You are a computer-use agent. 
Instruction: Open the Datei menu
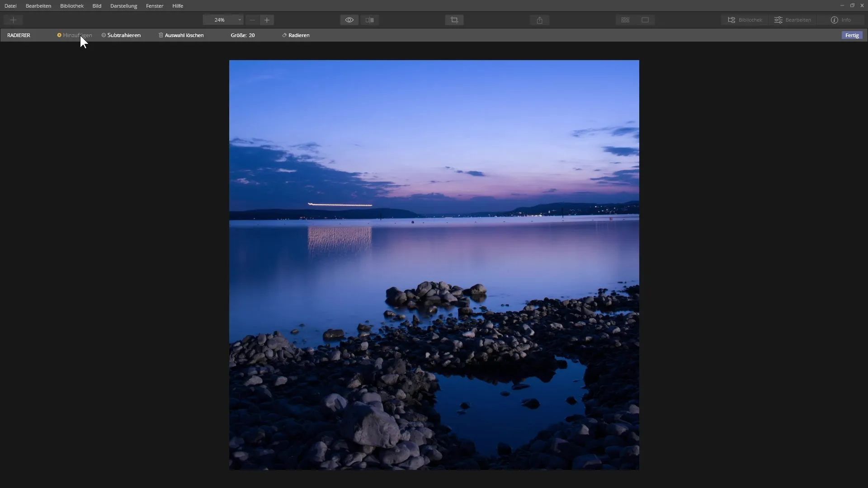[x=10, y=6]
